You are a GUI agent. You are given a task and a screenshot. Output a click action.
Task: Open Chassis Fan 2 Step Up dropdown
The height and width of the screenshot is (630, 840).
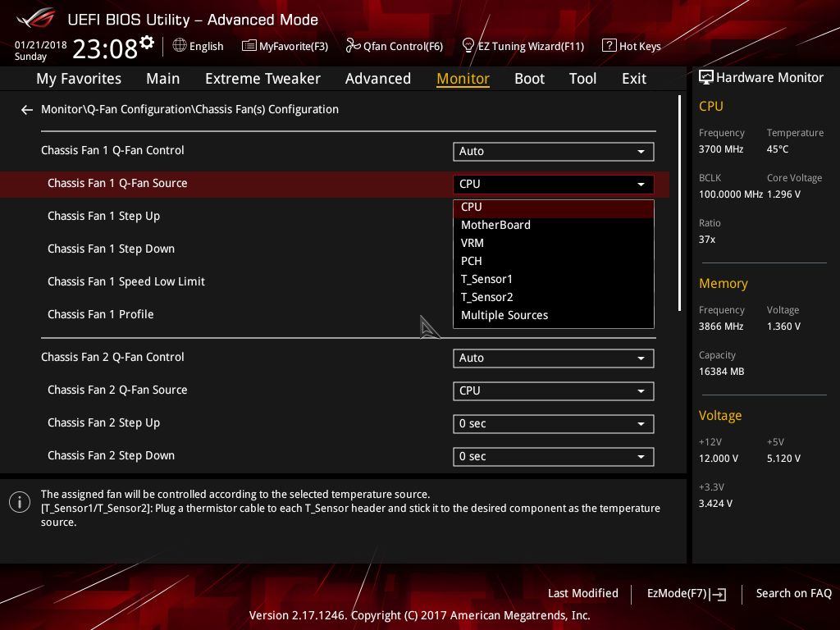554,424
